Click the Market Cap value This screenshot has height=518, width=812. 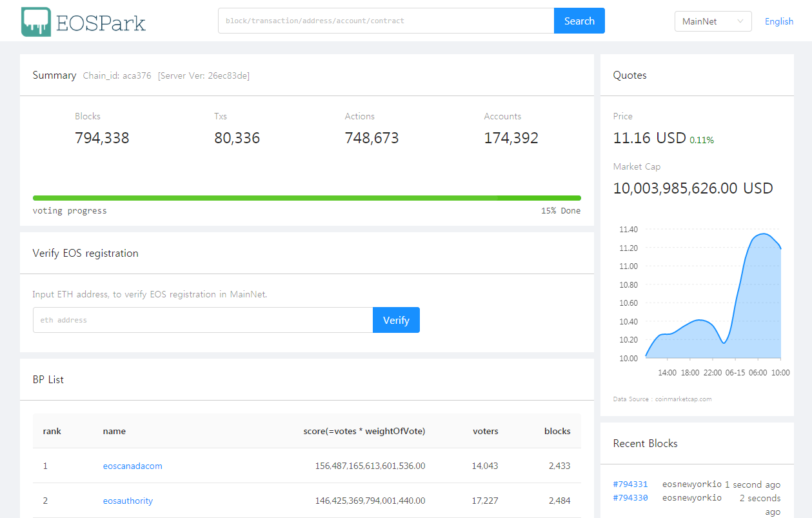(x=692, y=188)
